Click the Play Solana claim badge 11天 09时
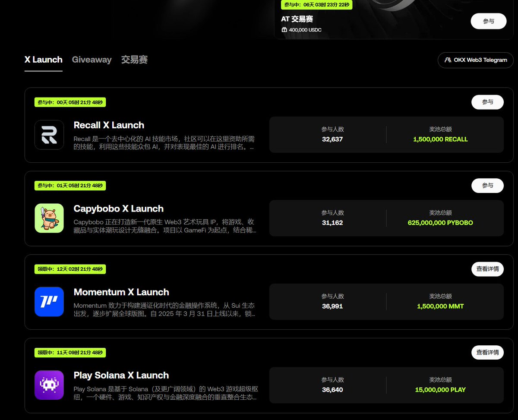 click(70, 353)
